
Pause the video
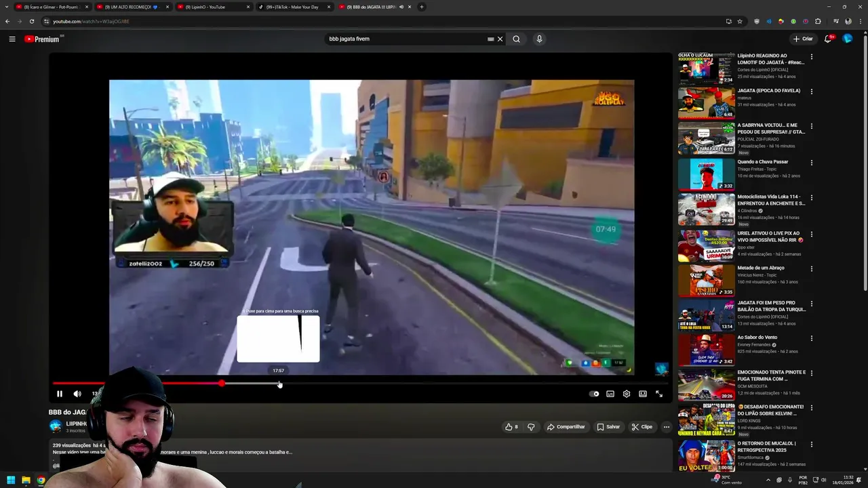(x=60, y=394)
